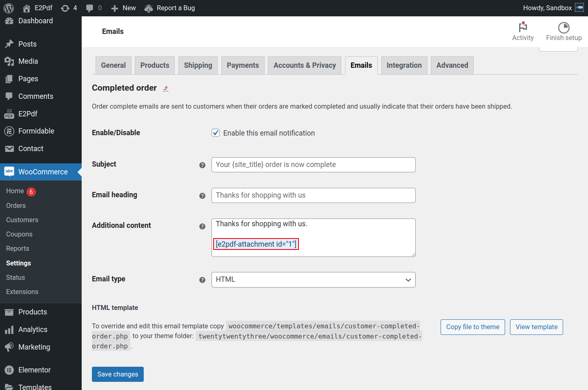Click the Email type help icon

202,280
